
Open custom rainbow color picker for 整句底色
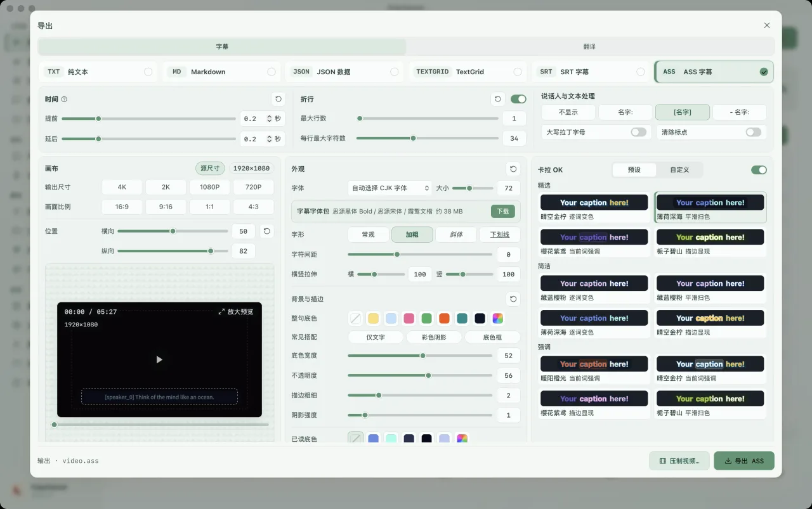[x=498, y=318]
